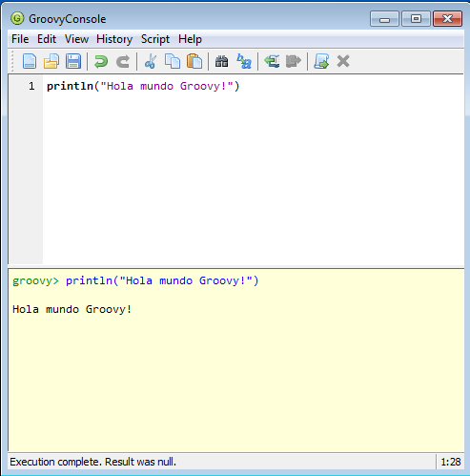470x476 pixels.
Task: Copy the selected text
Action: [173, 61]
